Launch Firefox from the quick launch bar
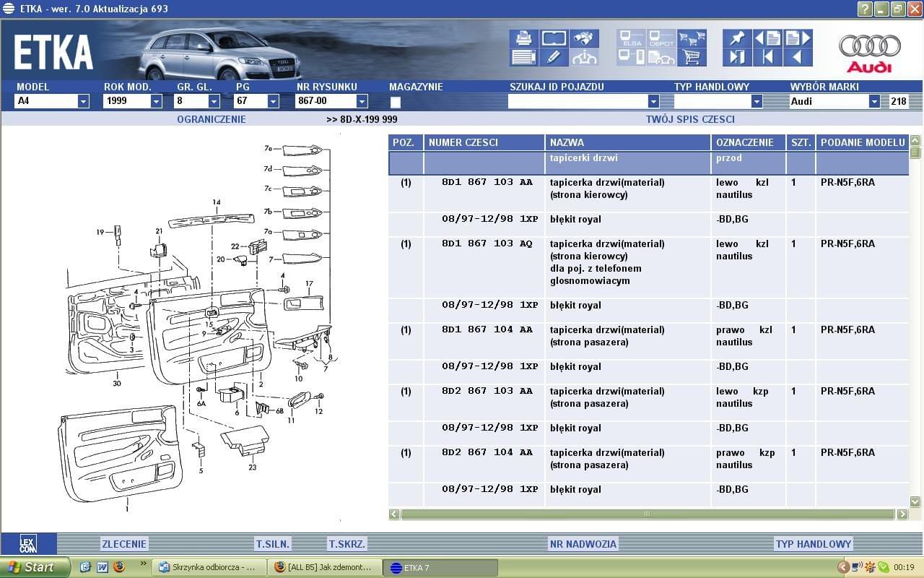The height and width of the screenshot is (578, 924). pyautogui.click(x=120, y=567)
